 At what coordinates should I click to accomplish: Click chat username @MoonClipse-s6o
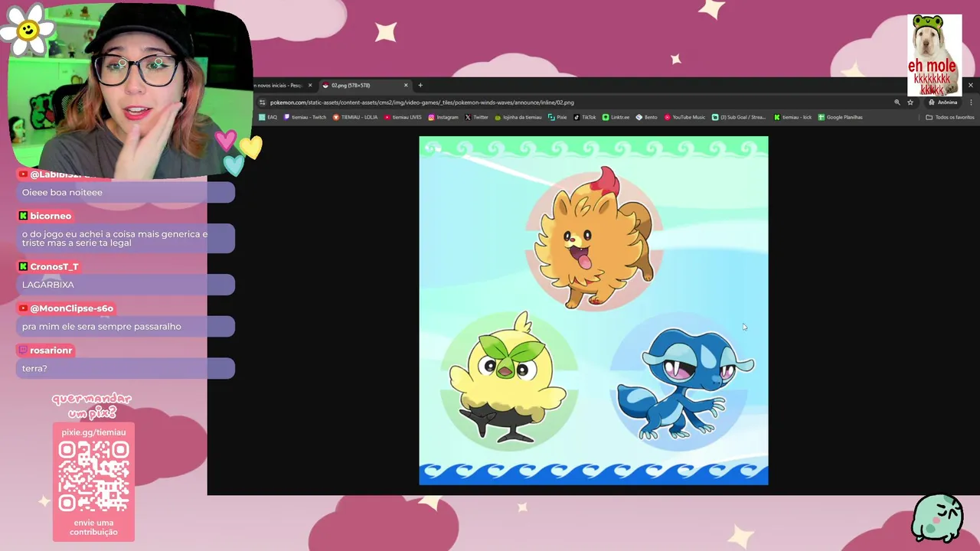pyautogui.click(x=72, y=308)
